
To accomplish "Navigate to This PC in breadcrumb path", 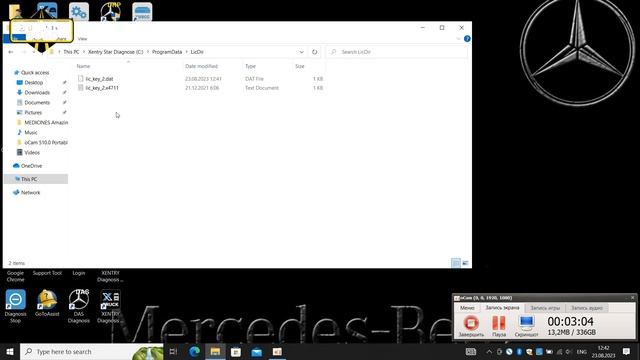I will coord(71,52).
